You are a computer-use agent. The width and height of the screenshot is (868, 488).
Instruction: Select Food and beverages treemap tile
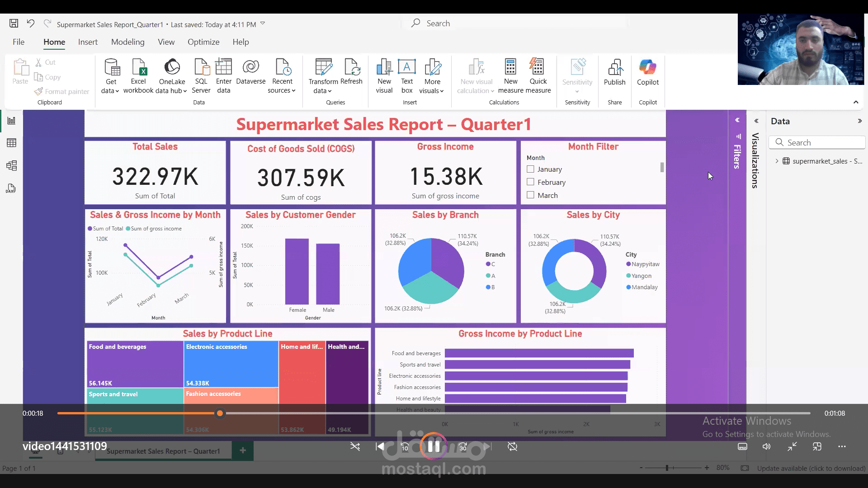[x=135, y=364]
